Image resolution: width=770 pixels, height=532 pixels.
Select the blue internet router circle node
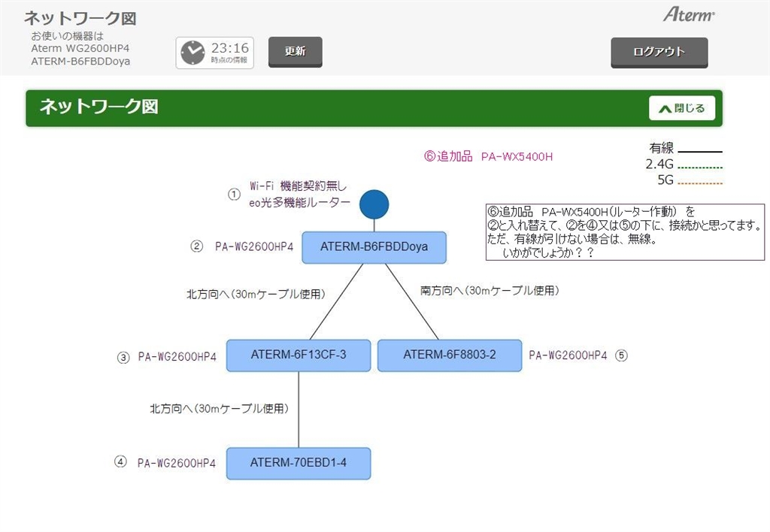374,204
